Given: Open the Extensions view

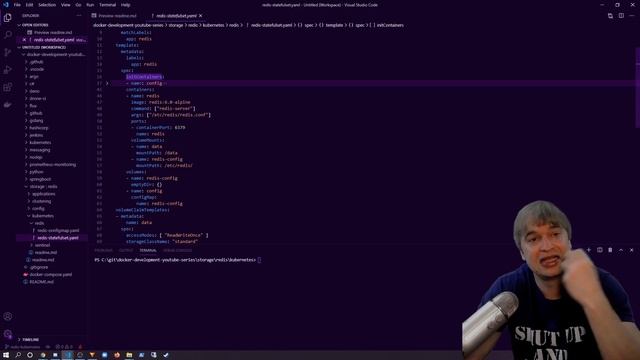Looking at the screenshot, I should click(7, 87).
